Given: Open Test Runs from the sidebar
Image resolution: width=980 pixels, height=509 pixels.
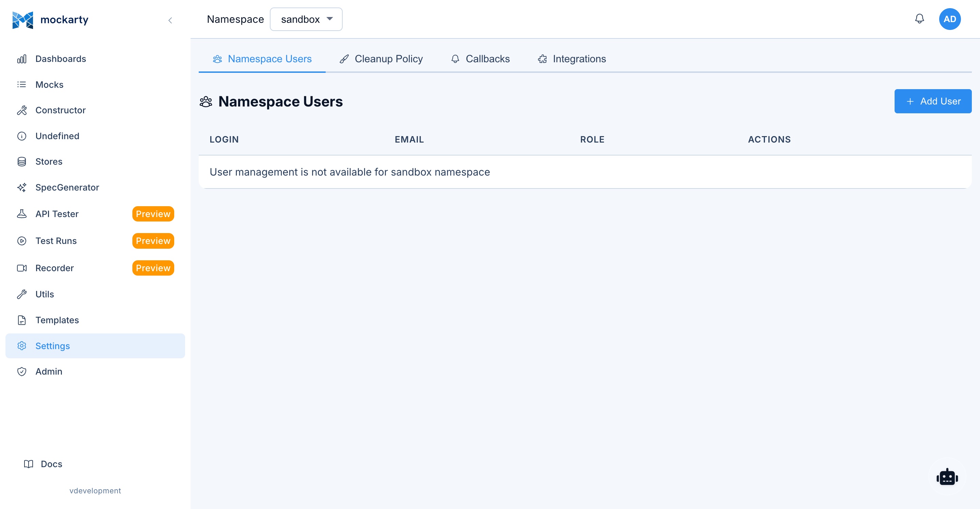Looking at the screenshot, I should (95, 241).
